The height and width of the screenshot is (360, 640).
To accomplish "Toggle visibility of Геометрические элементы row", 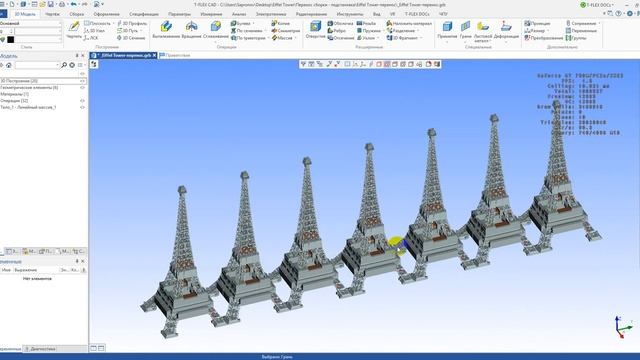I will tap(82, 87).
